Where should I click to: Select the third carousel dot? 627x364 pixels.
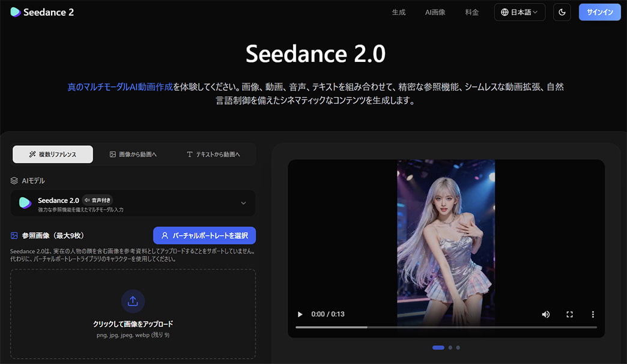click(x=457, y=347)
